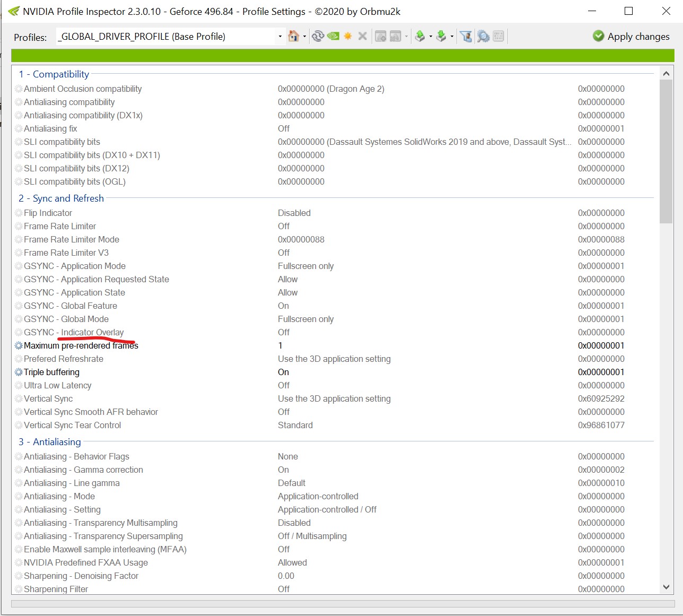Expand the import profiles dropdown arrow
Viewport: 683px width, 616px height.
(x=452, y=37)
